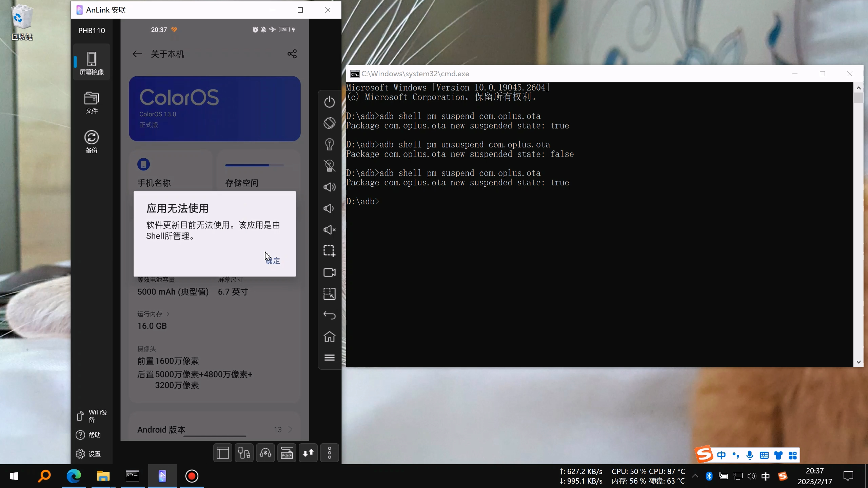Click the cmd.exe title bar icon
Screen dimensions: 868x488
355,74
